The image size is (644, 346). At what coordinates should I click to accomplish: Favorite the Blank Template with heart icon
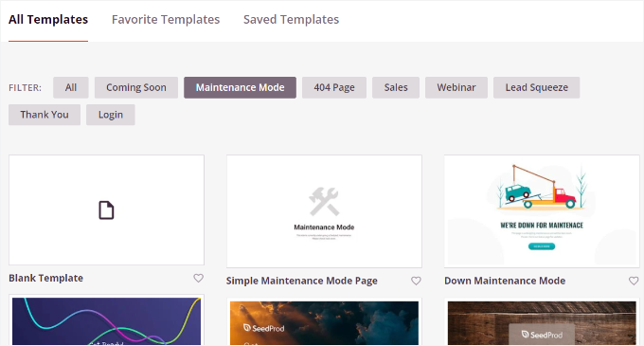tap(198, 278)
